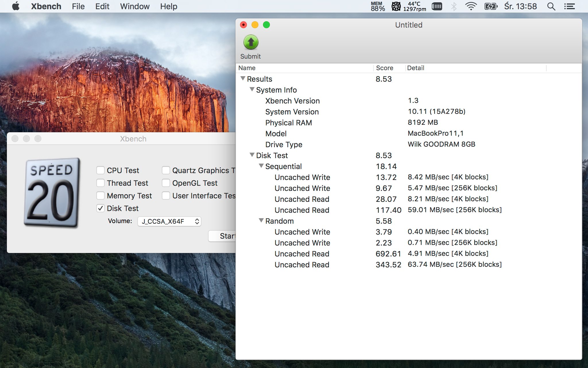Image resolution: width=588 pixels, height=368 pixels.
Task: Click the Śr. 13:58 clock
Action: (x=520, y=6)
